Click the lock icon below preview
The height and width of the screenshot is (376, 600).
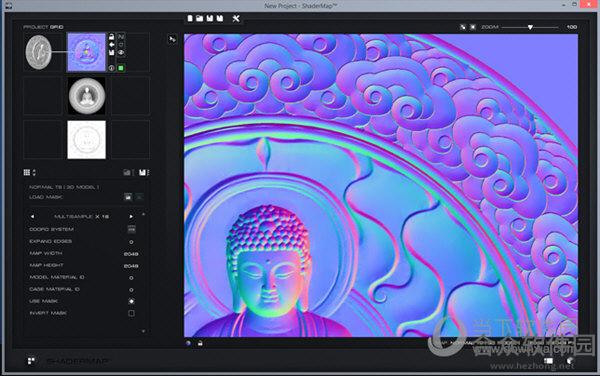coord(200,343)
